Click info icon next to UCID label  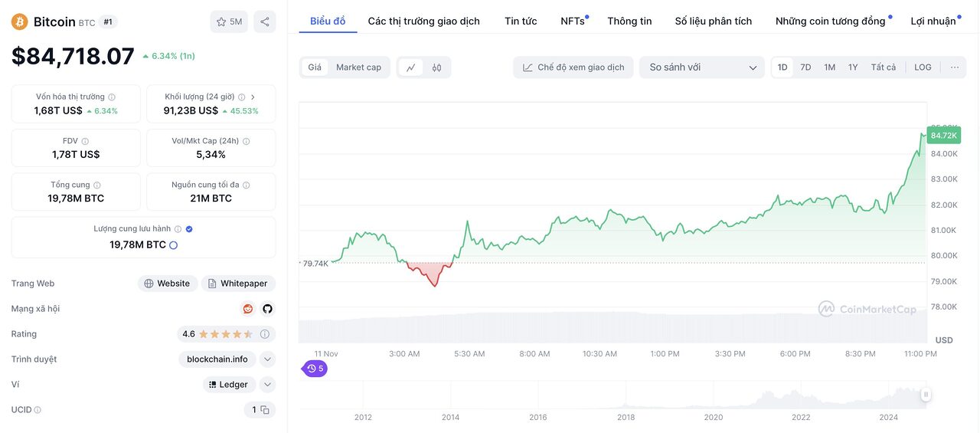[38, 410]
